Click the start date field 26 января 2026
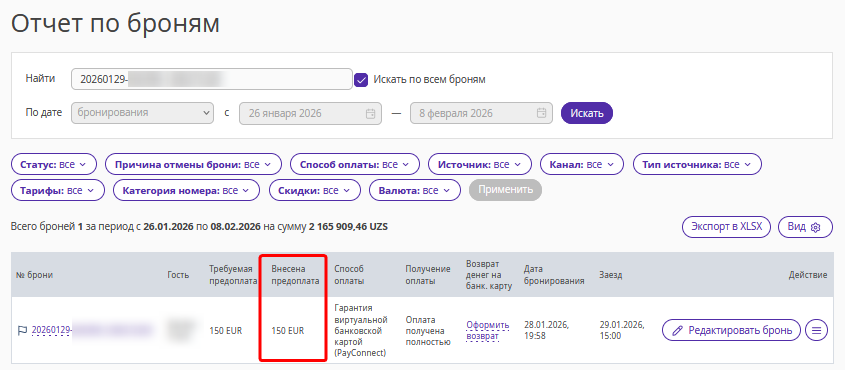This screenshot has width=845, height=370. (310, 114)
